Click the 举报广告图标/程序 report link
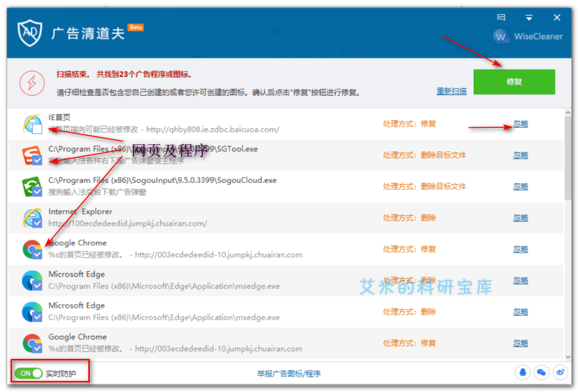Viewport: 578px width, 392px height. tap(288, 374)
